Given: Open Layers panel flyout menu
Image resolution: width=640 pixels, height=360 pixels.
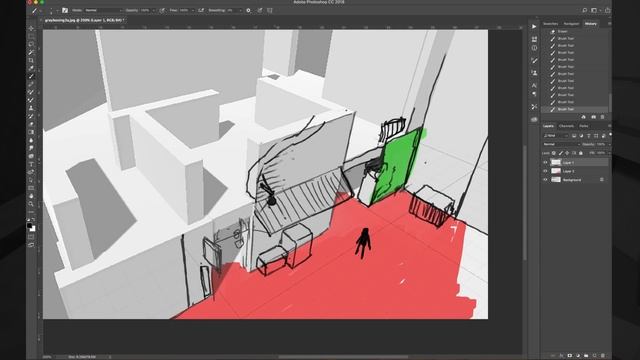Looking at the screenshot, I should pos(609,126).
